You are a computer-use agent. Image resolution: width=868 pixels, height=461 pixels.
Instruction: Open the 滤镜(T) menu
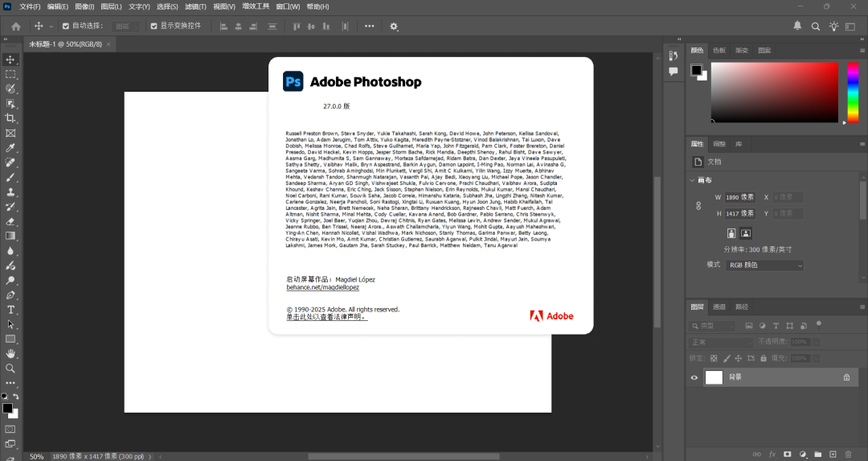pyautogui.click(x=196, y=6)
